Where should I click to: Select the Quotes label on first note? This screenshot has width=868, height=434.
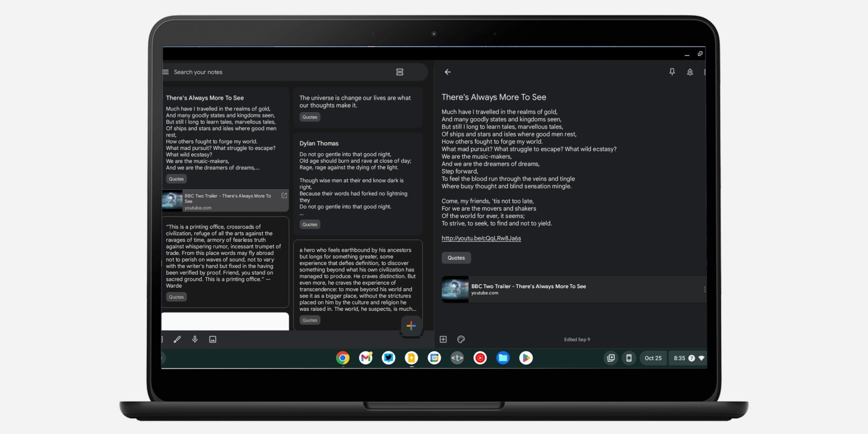pos(176,178)
